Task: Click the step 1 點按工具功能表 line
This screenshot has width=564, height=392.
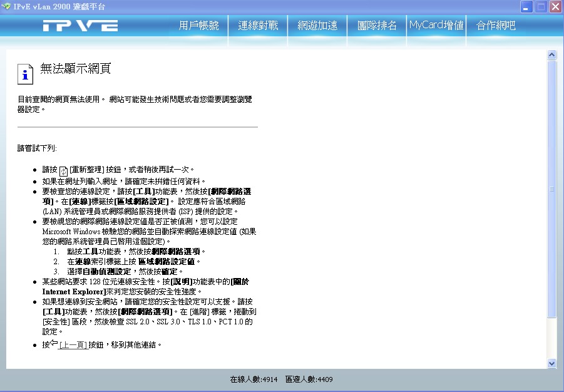Action: (x=136, y=251)
